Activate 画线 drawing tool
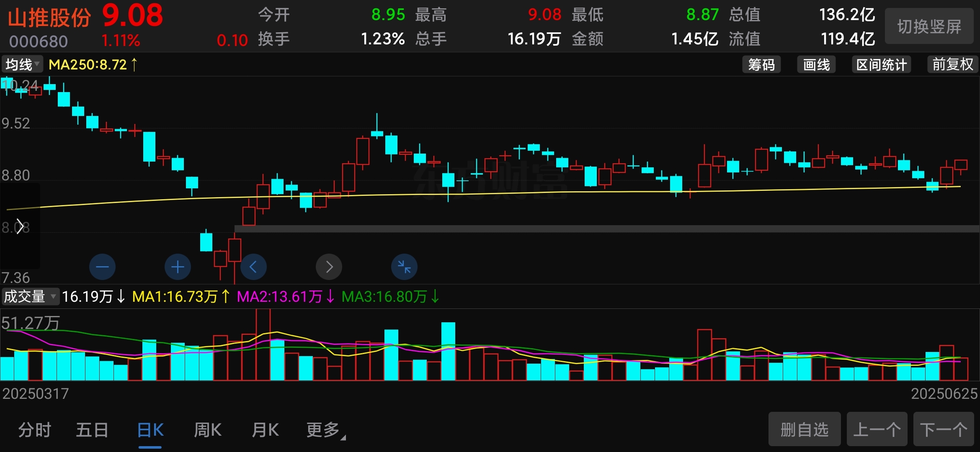The height and width of the screenshot is (452, 980). point(816,64)
